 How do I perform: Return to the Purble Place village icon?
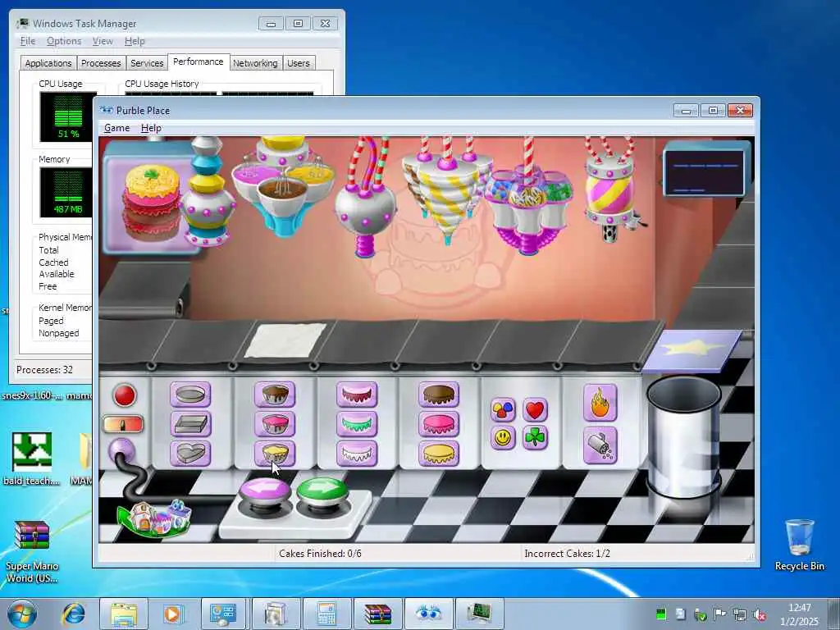pyautogui.click(x=155, y=518)
